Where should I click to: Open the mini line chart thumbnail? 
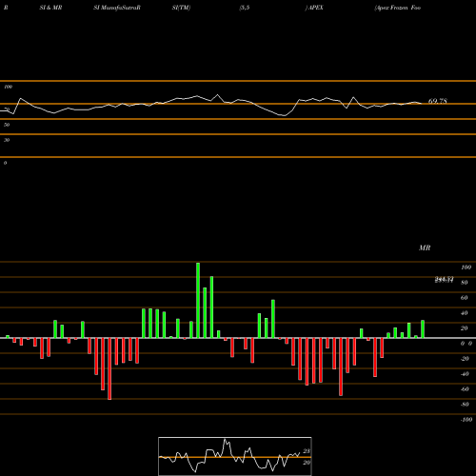point(235,456)
